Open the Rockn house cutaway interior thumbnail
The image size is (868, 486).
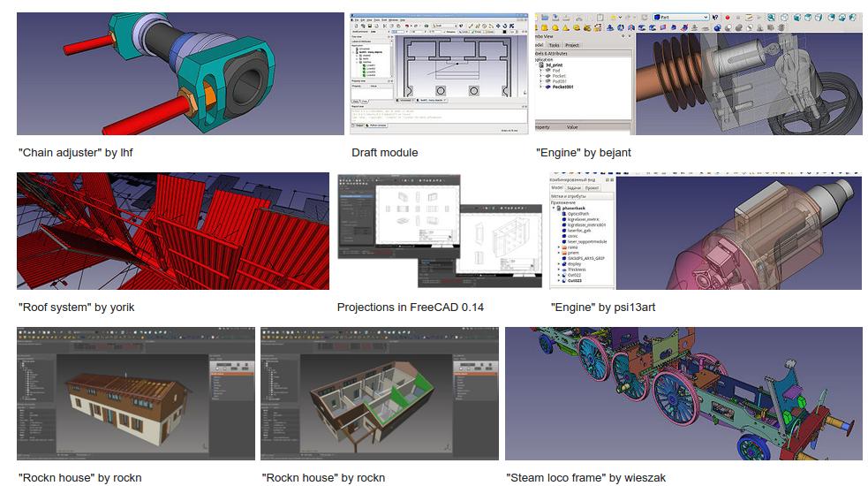coord(379,393)
